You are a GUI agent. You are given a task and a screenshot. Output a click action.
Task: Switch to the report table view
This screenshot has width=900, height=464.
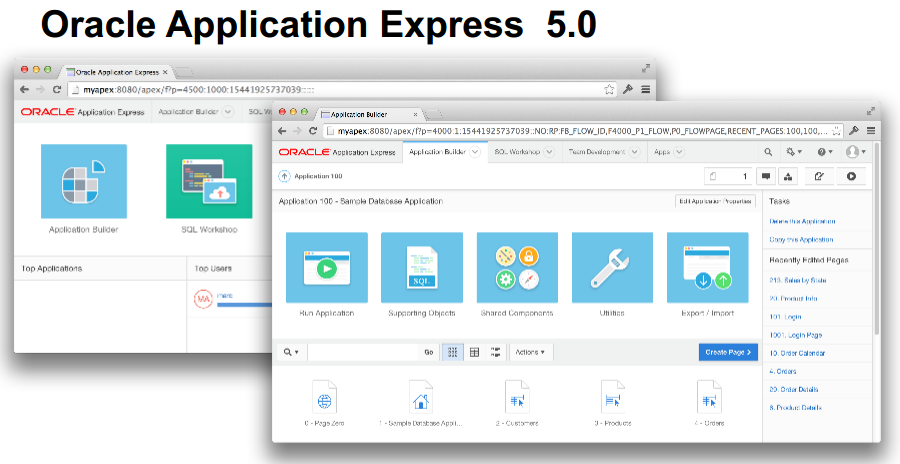click(474, 352)
